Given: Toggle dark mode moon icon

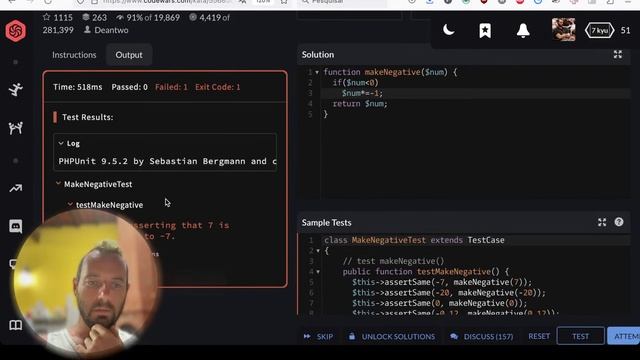Looking at the screenshot, I should coord(448,30).
